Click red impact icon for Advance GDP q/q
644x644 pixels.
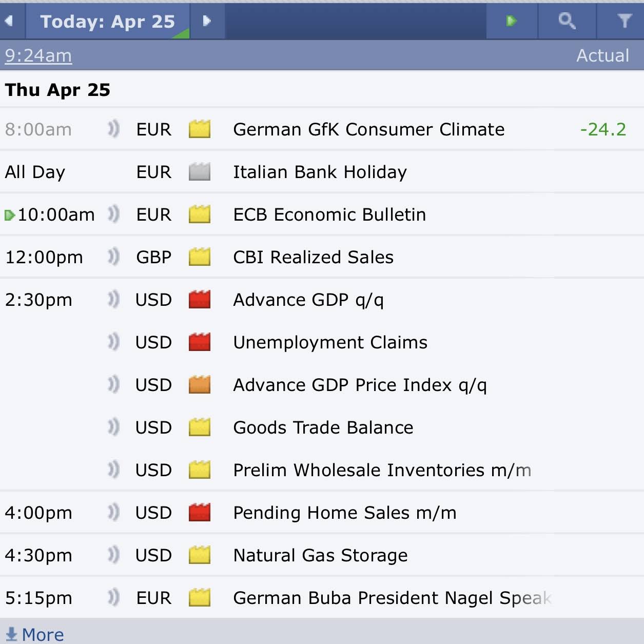click(200, 300)
